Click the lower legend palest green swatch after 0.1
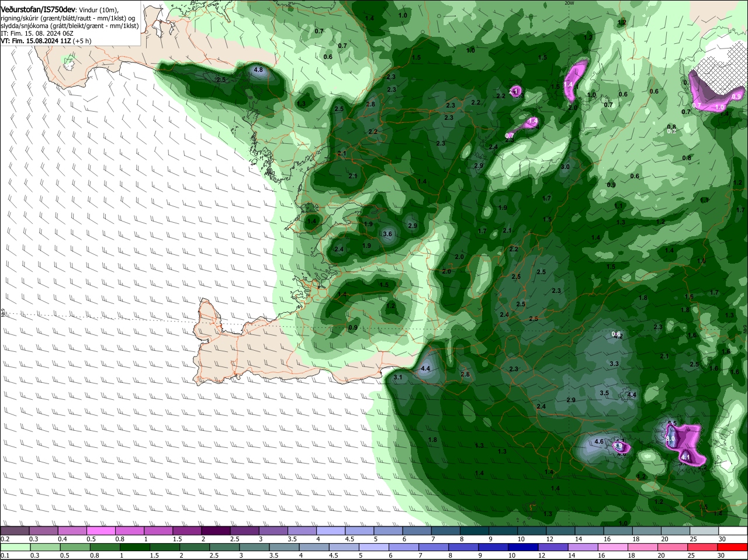 coord(15,547)
